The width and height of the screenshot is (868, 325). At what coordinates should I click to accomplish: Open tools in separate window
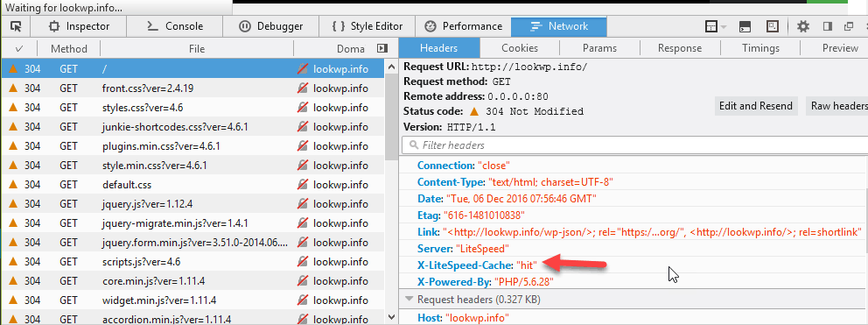click(x=848, y=26)
